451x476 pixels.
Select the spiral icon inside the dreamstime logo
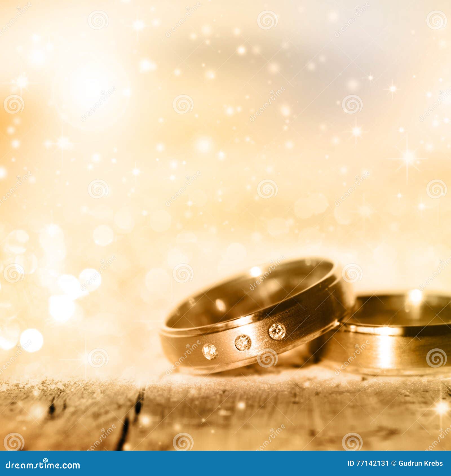(45, 459)
